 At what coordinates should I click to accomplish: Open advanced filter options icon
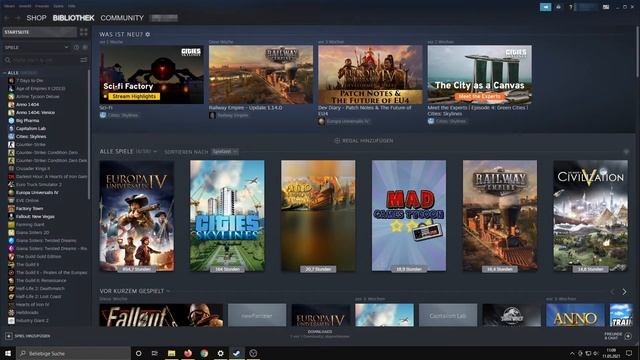(84, 60)
